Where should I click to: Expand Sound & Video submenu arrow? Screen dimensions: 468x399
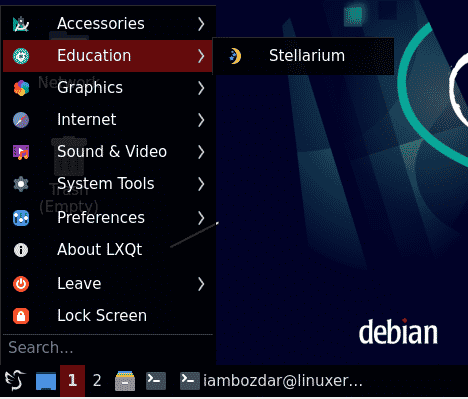[201, 152]
